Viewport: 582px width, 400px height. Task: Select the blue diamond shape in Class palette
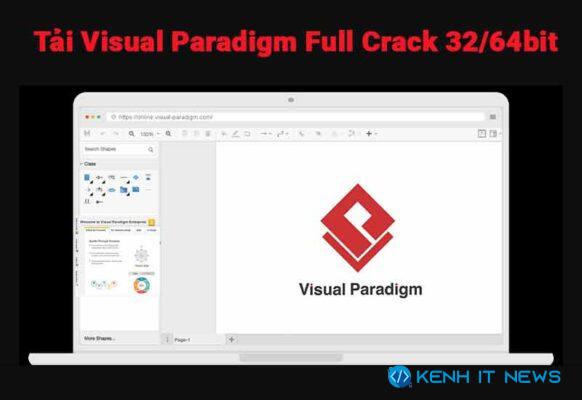[136, 177]
